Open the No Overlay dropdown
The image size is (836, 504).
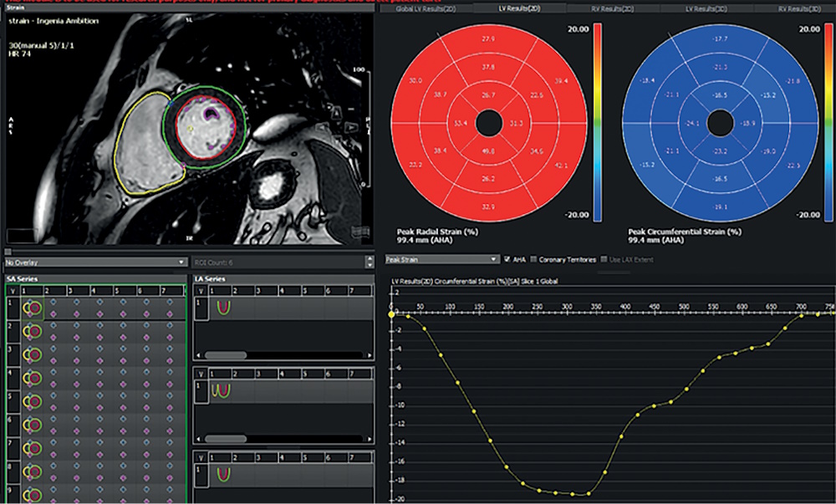tap(95, 262)
